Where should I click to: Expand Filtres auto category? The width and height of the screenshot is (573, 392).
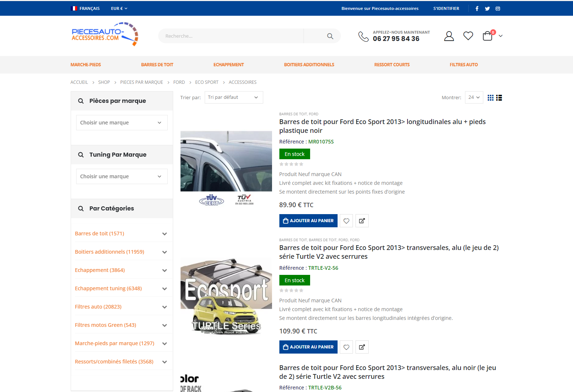point(164,307)
